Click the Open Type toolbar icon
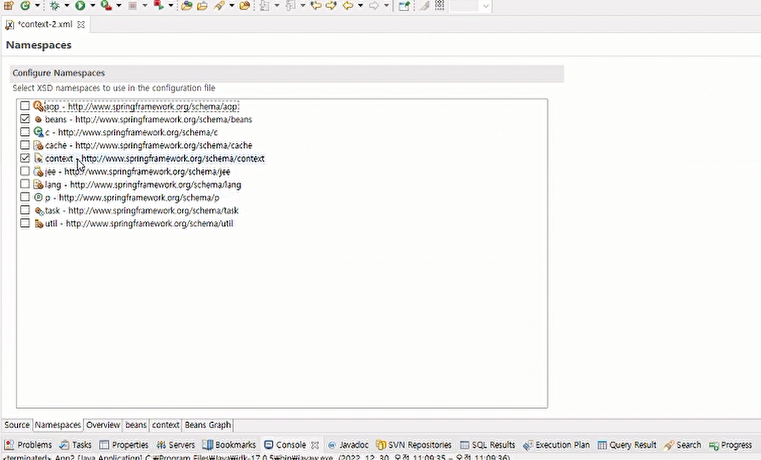 [x=186, y=6]
